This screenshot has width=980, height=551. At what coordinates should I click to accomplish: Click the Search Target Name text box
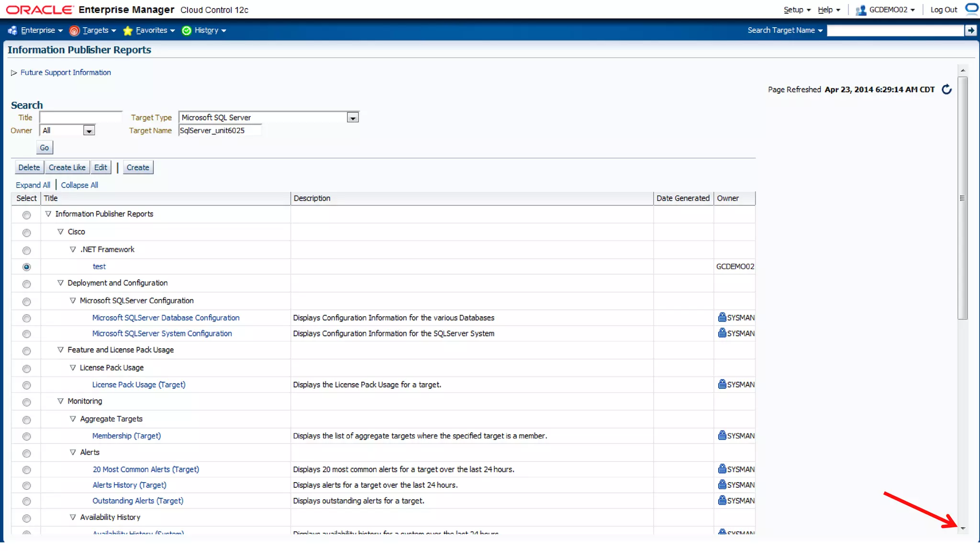pos(895,31)
